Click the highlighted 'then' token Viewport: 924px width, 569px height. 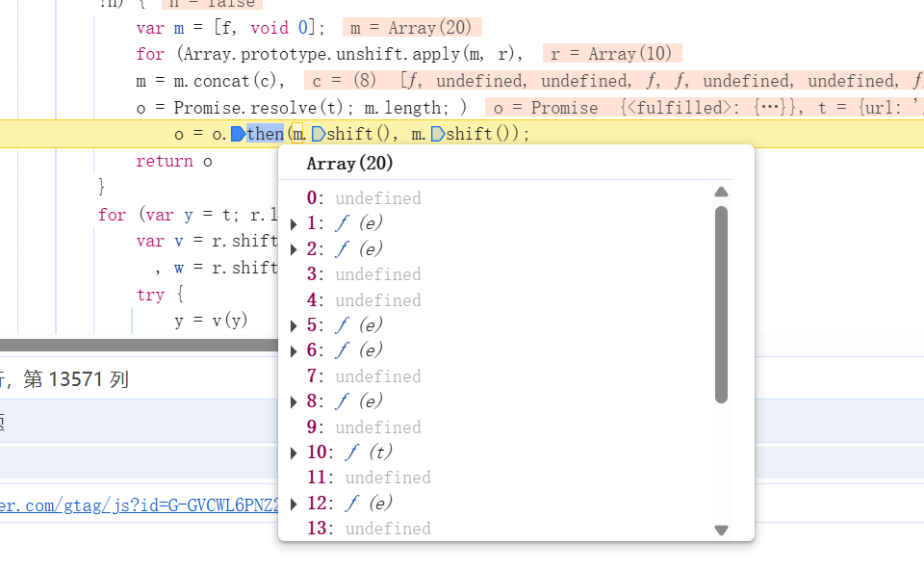[x=266, y=135]
